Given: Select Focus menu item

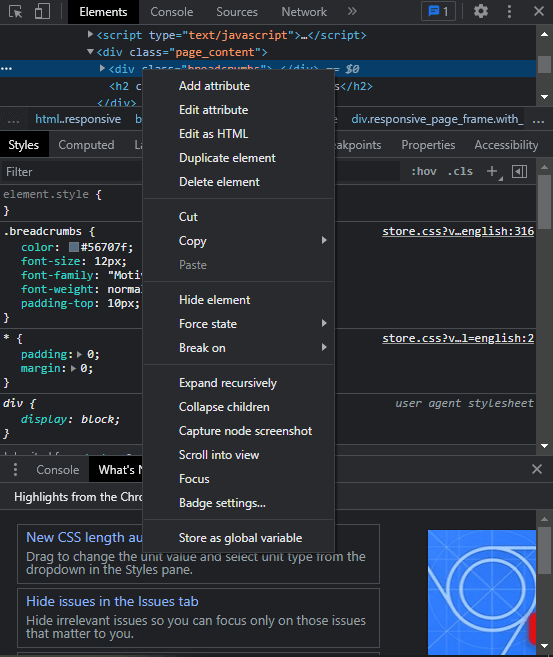Looking at the screenshot, I should (238, 479).
